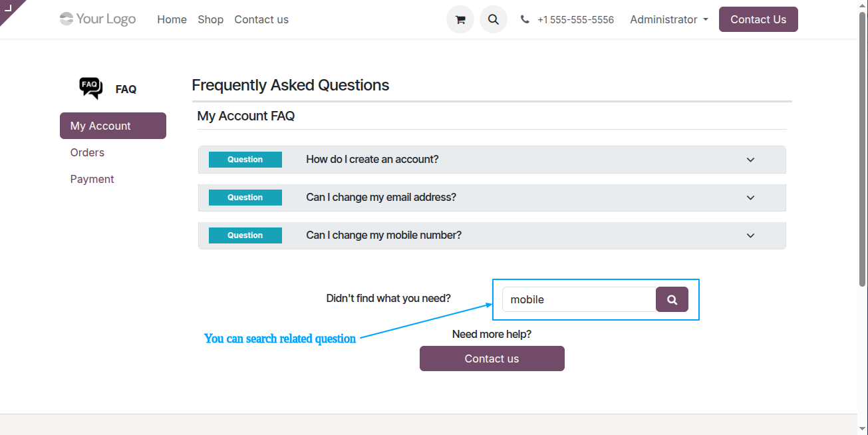Click the 'Frequently Asked Questions' heading

pos(290,85)
